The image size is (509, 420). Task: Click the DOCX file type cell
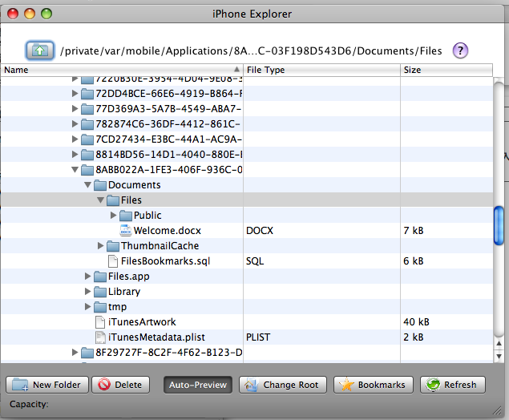[x=260, y=231]
